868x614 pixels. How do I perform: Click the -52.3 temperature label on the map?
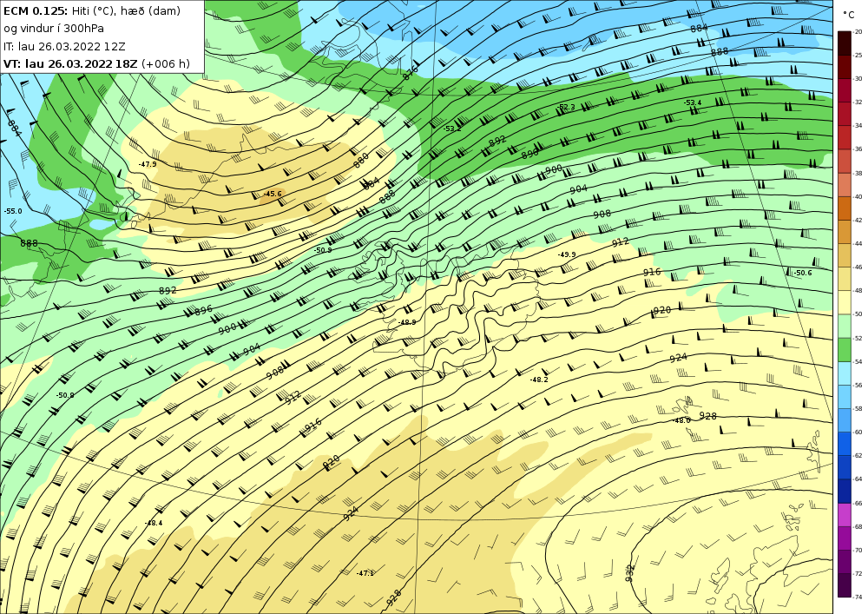pos(566,108)
